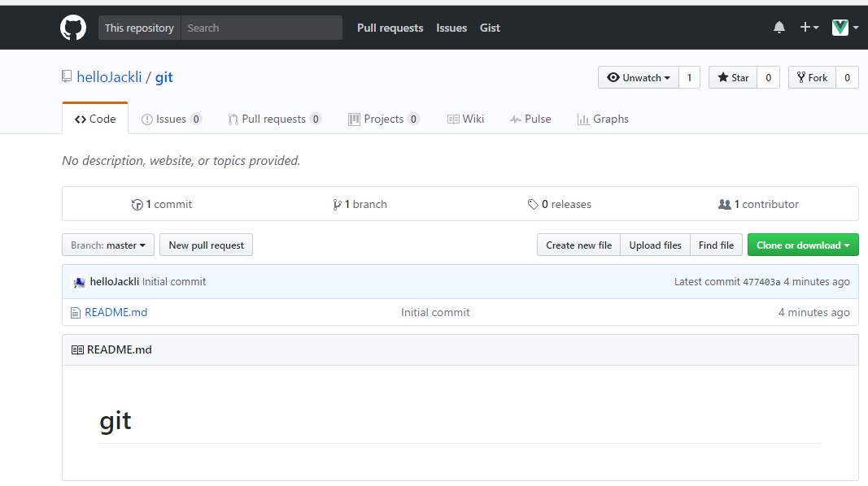
Task: Click the forks count 0
Action: 847,77
